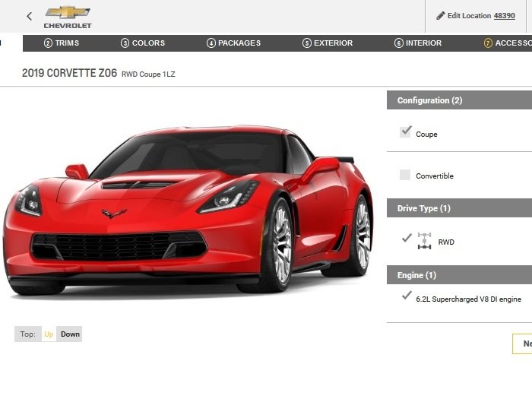Click the red Corvette Z06 preview image

[188, 209]
